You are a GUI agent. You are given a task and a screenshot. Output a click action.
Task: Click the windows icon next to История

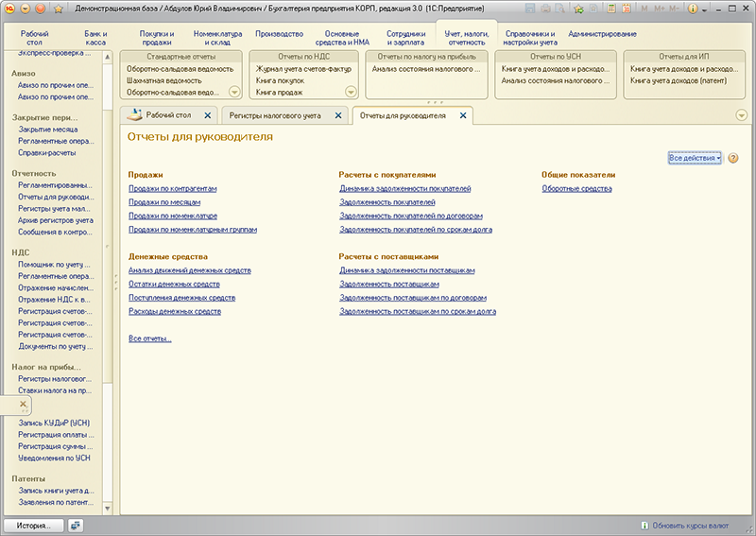coord(76,525)
